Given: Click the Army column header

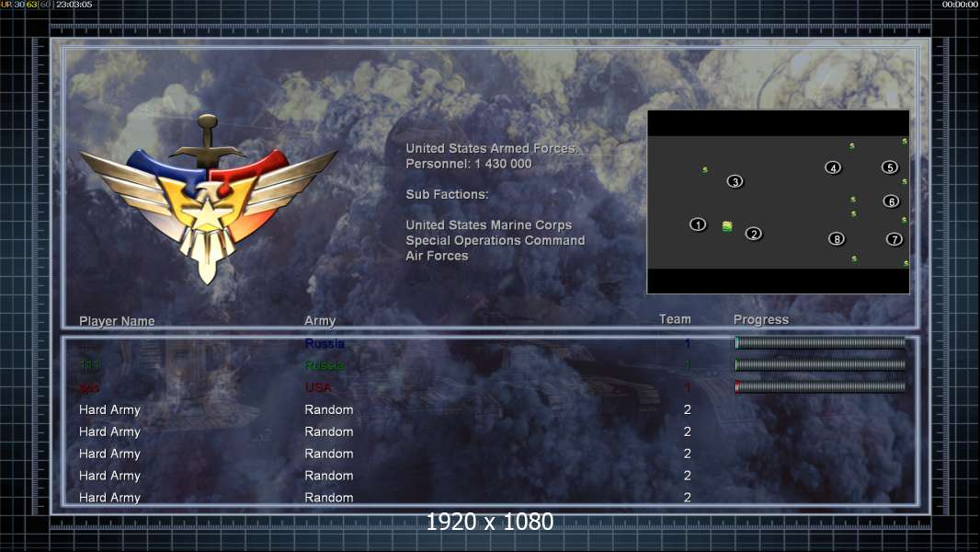Looking at the screenshot, I should (x=320, y=321).
